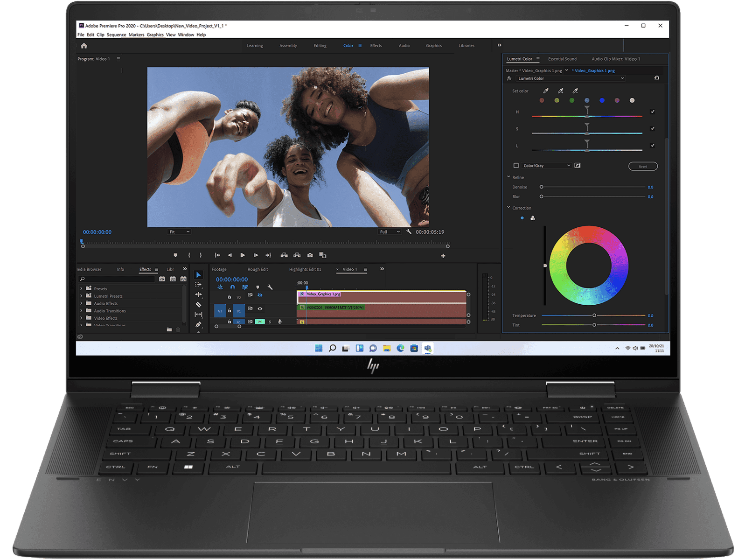Select the Pen tool in the tools panel

(198, 324)
